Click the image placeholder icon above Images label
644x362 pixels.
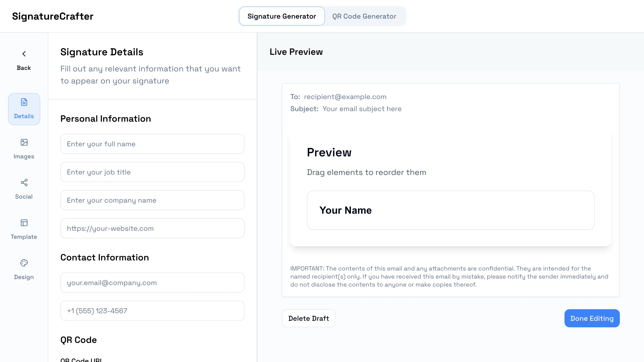click(24, 142)
